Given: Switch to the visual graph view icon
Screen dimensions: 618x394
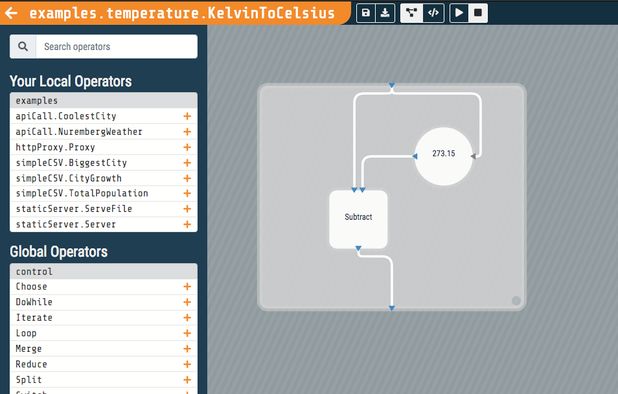Looking at the screenshot, I should (x=412, y=13).
